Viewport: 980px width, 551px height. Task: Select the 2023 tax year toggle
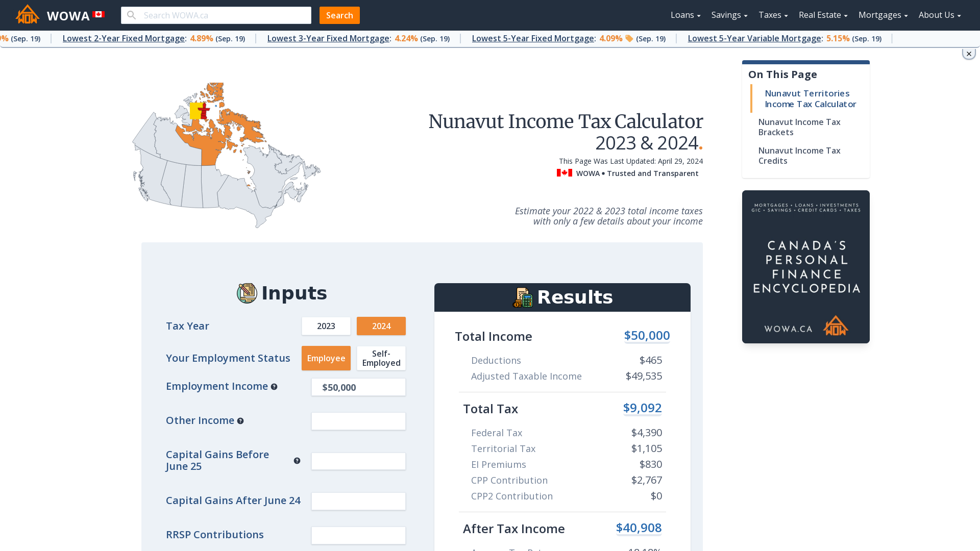click(326, 325)
